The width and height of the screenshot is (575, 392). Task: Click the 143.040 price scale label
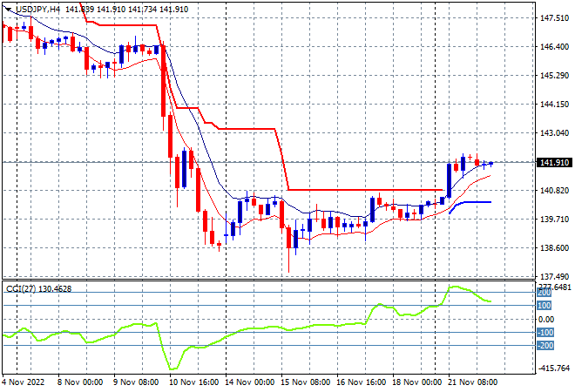coord(554,132)
